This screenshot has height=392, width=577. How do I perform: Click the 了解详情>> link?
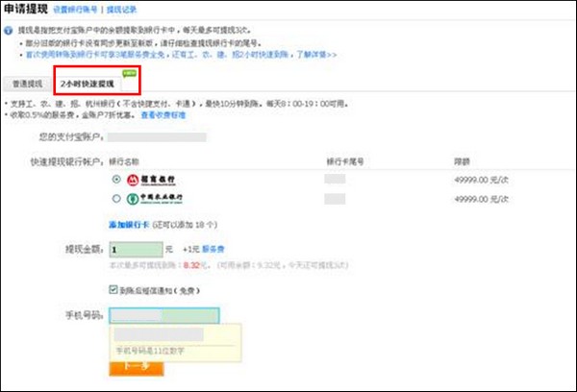pos(316,55)
